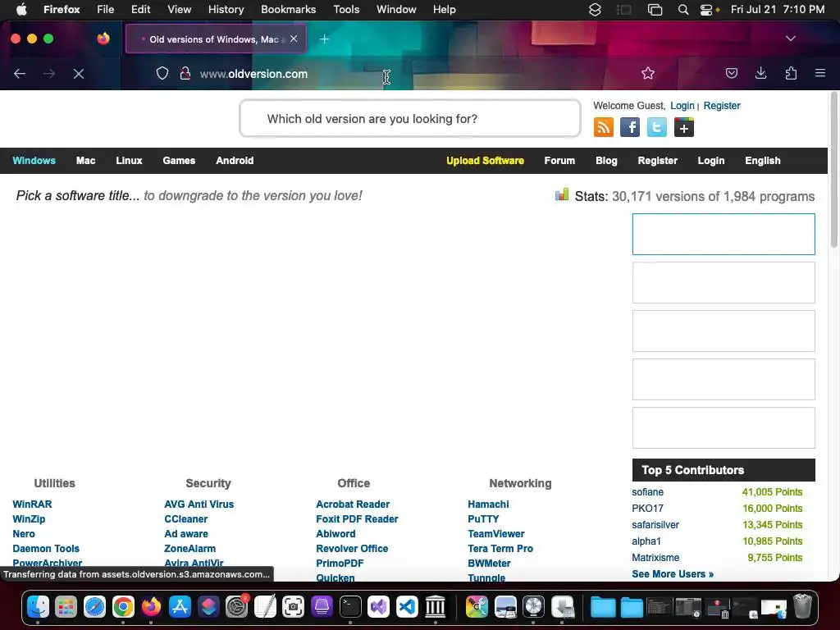Click the site security padlock icon
The height and width of the screenshot is (630, 840).
[x=185, y=73]
